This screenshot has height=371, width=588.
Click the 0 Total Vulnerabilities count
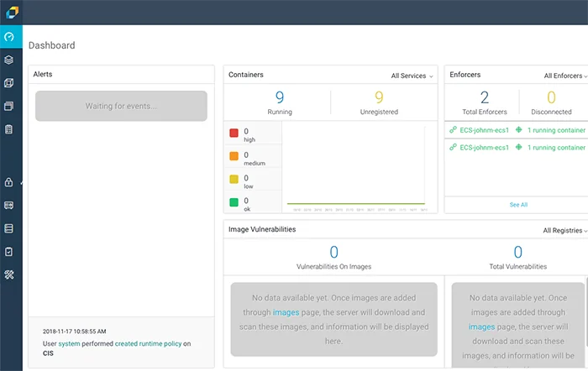pyautogui.click(x=517, y=252)
